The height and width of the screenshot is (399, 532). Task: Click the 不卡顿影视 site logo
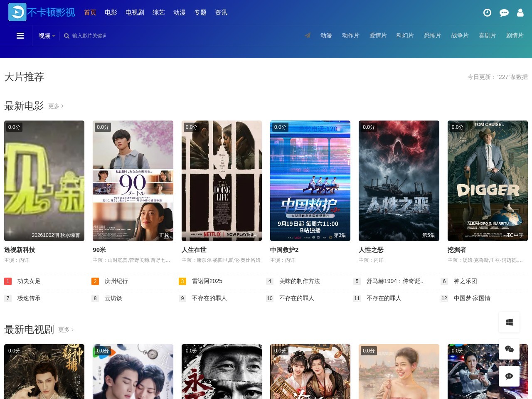pos(42,12)
